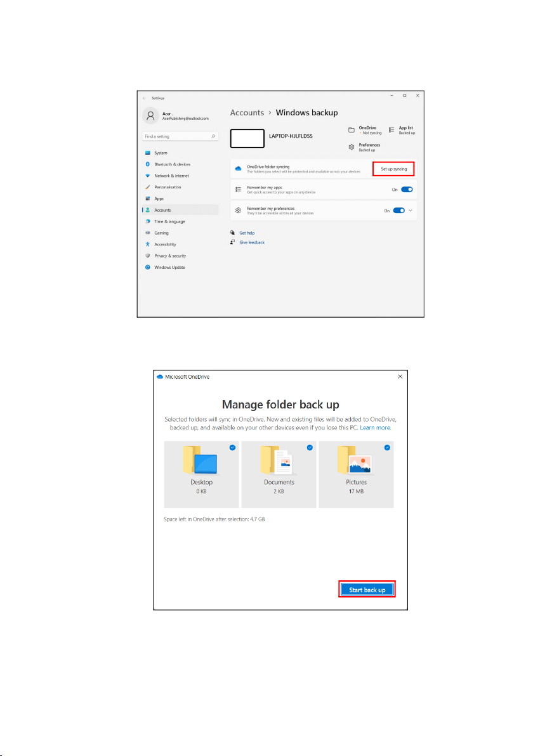Viewport: 533px width, 756px height.
Task: Click the 'Windows backup' page title
Action: point(306,112)
